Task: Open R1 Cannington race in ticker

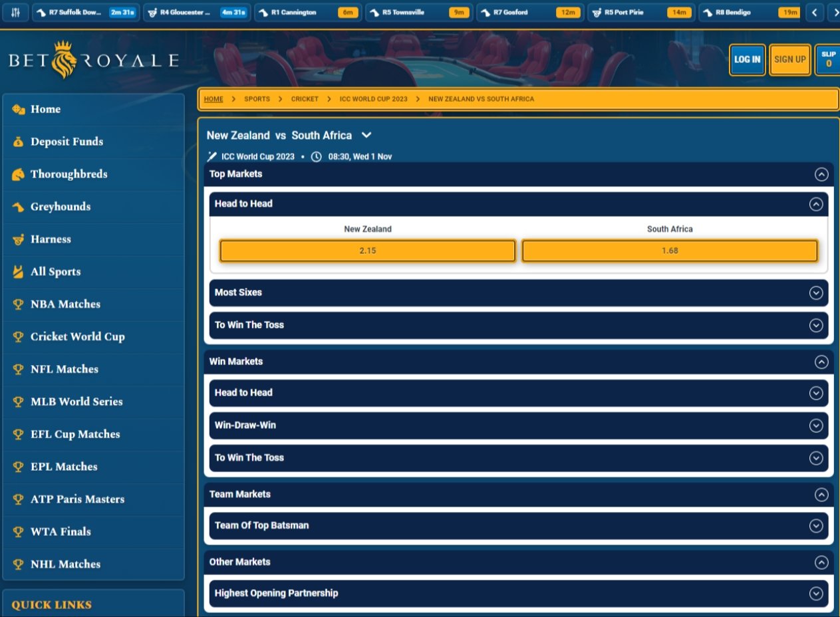Action: [x=309, y=13]
